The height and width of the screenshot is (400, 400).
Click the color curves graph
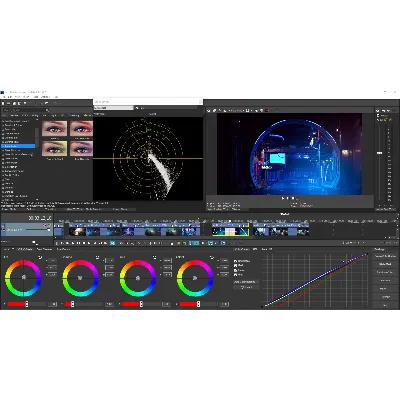pyautogui.click(x=315, y=280)
